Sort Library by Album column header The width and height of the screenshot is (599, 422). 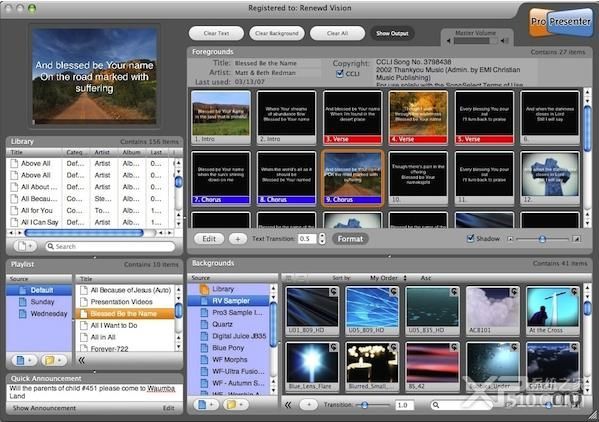coord(133,152)
